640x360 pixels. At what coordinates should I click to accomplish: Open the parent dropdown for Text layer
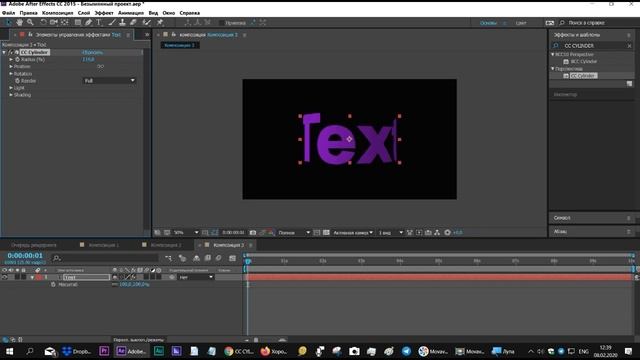(x=196, y=277)
